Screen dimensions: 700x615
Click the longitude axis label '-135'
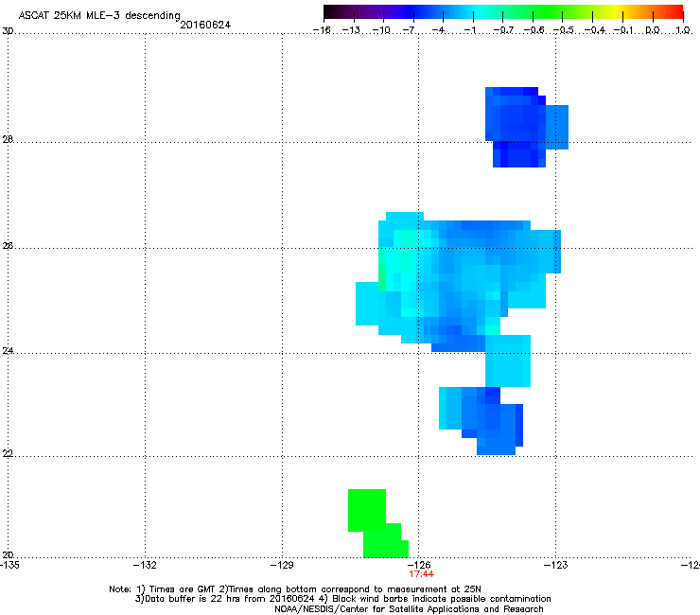click(x=9, y=565)
